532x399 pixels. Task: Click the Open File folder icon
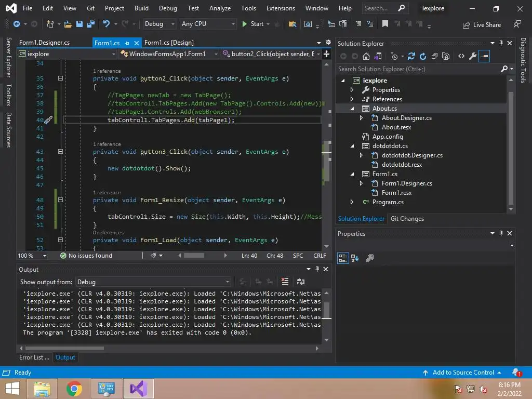click(68, 24)
